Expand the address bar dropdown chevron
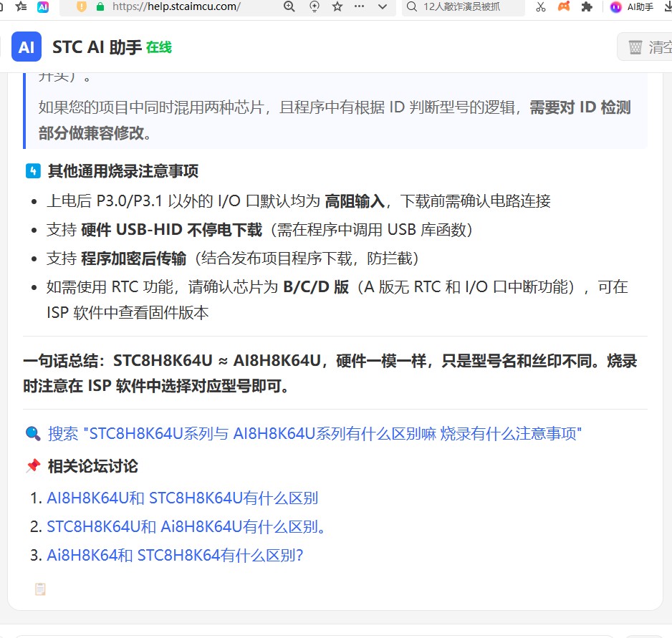The width and height of the screenshot is (672, 638). click(383, 6)
